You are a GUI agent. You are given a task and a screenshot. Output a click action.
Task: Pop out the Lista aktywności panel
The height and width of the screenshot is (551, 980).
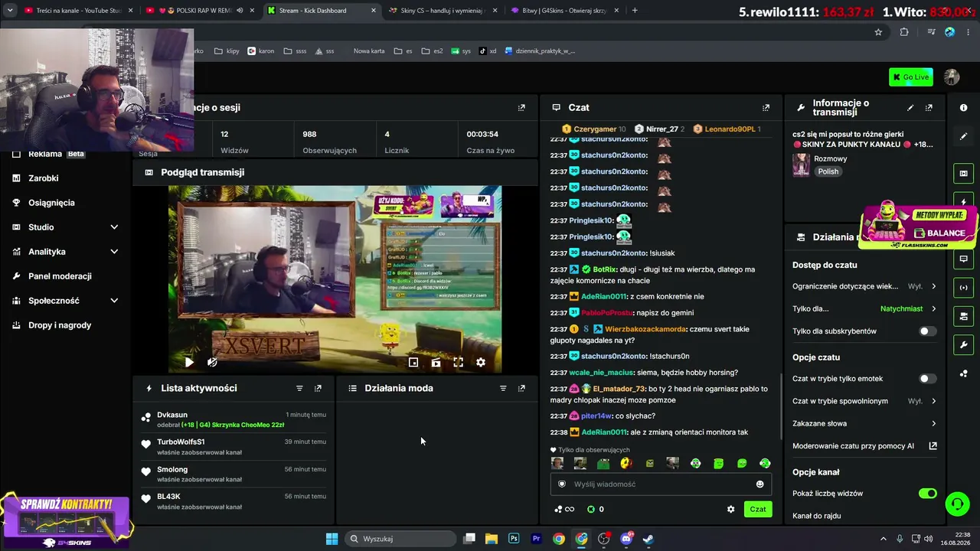[x=318, y=388]
